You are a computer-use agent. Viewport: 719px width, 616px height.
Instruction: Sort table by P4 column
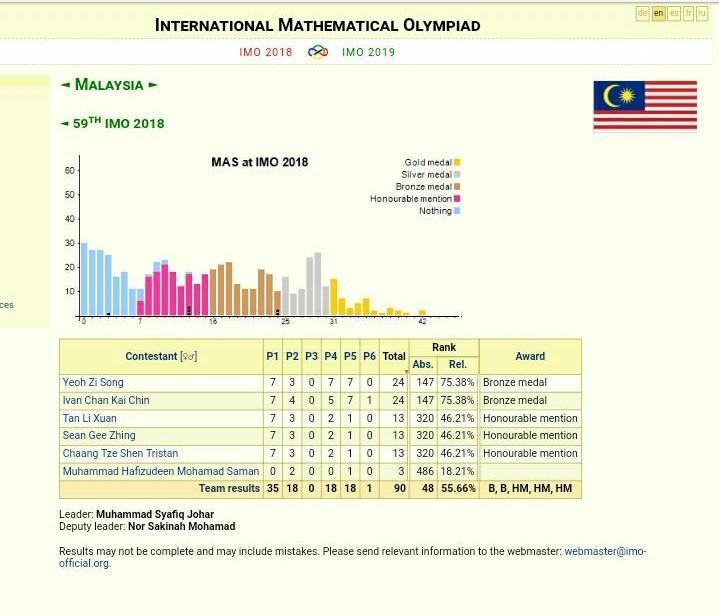pyautogui.click(x=331, y=356)
